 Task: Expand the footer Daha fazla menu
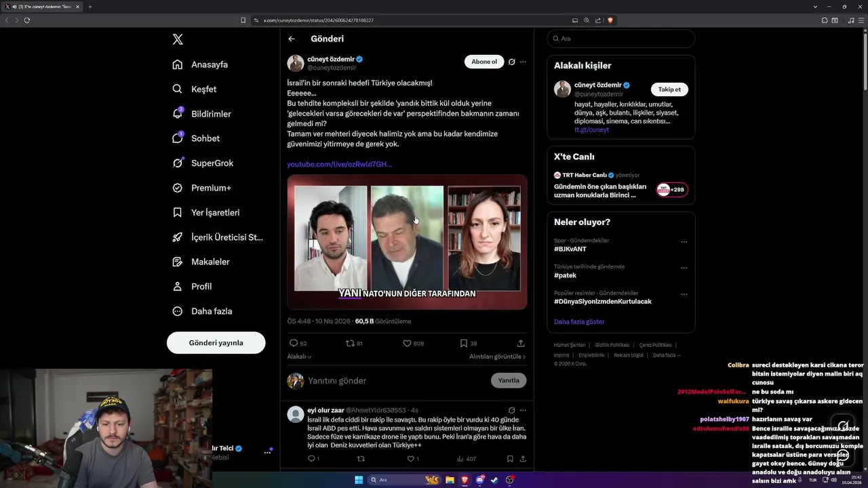(666, 355)
